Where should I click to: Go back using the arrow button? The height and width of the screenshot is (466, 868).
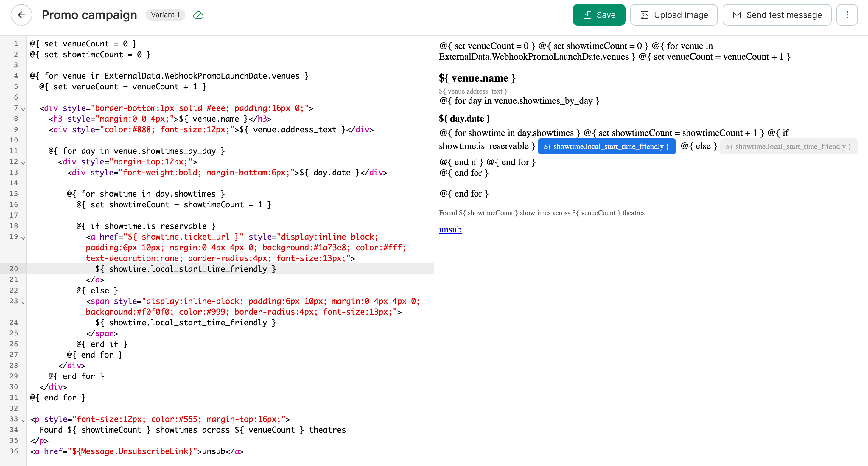(x=21, y=15)
